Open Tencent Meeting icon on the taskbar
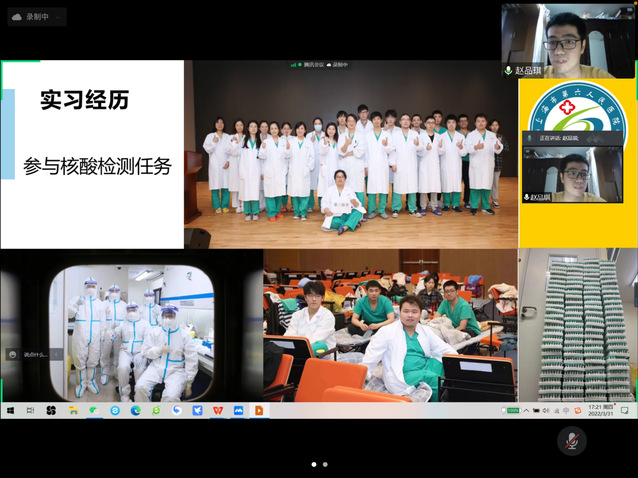The width and height of the screenshot is (638, 478). coord(239,410)
